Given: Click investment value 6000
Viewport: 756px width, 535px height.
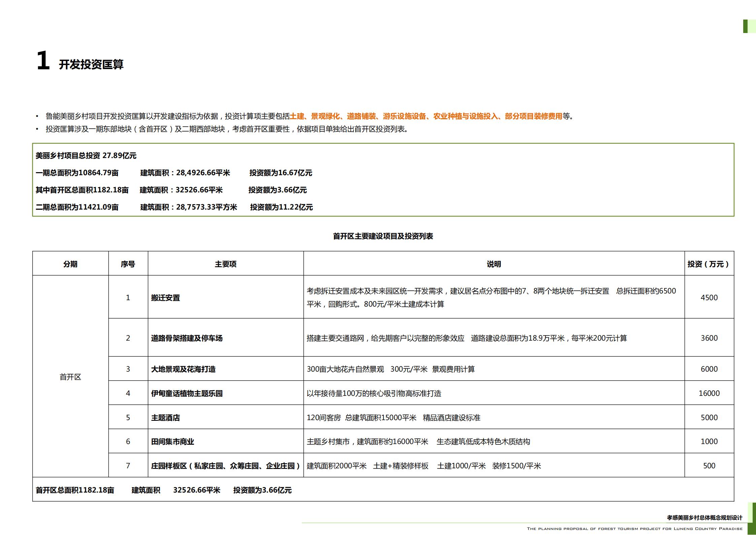Looking at the screenshot, I should 709,369.
